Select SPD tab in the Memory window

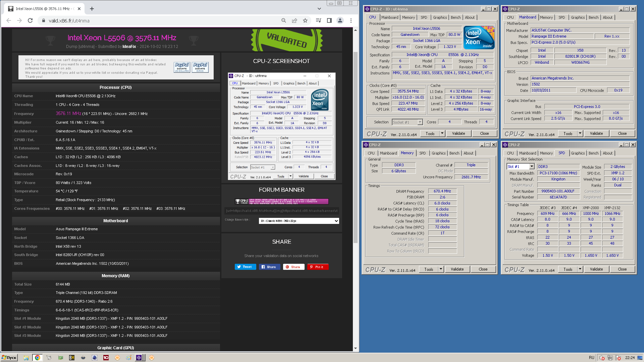pyautogui.click(x=422, y=153)
